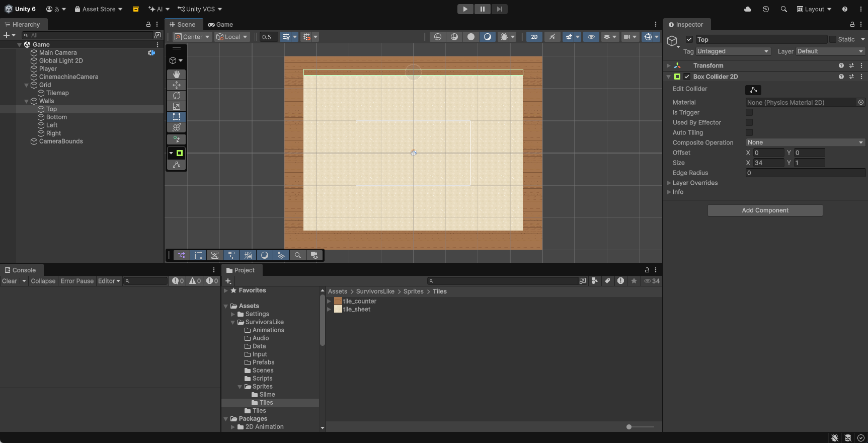Image resolution: width=868 pixels, height=443 pixels.
Task: Click the global search magnifier icon
Action: [x=783, y=9]
